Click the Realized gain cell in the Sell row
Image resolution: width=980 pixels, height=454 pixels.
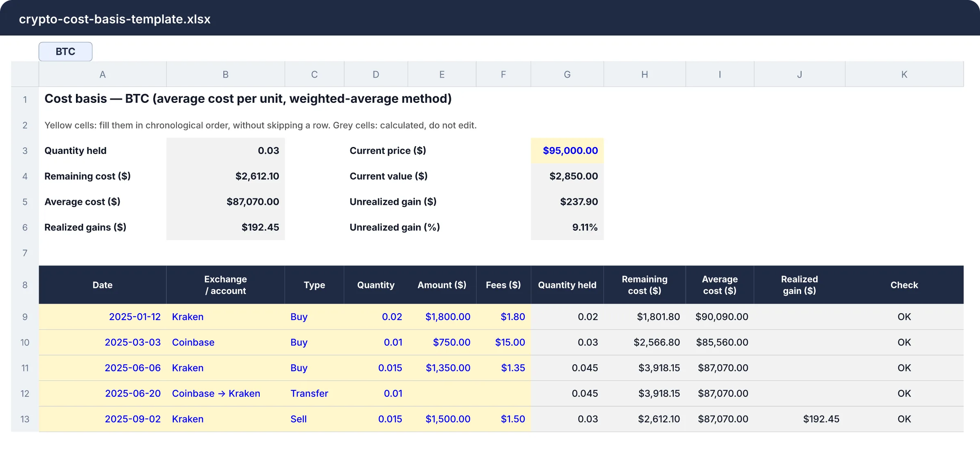[800, 419]
